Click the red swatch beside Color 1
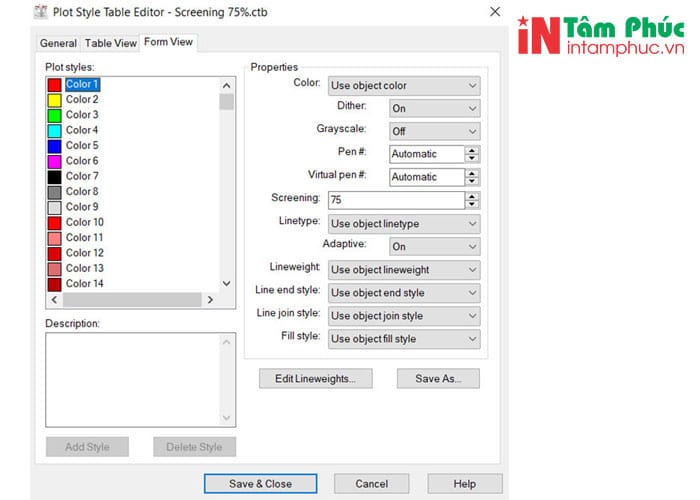The width and height of the screenshot is (700, 500). pyautogui.click(x=54, y=85)
